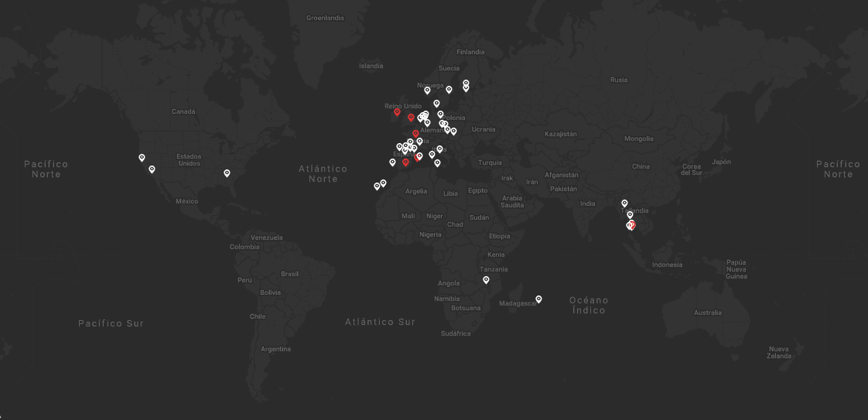Select the white pin in central Italy
868x420 pixels.
pos(432,155)
